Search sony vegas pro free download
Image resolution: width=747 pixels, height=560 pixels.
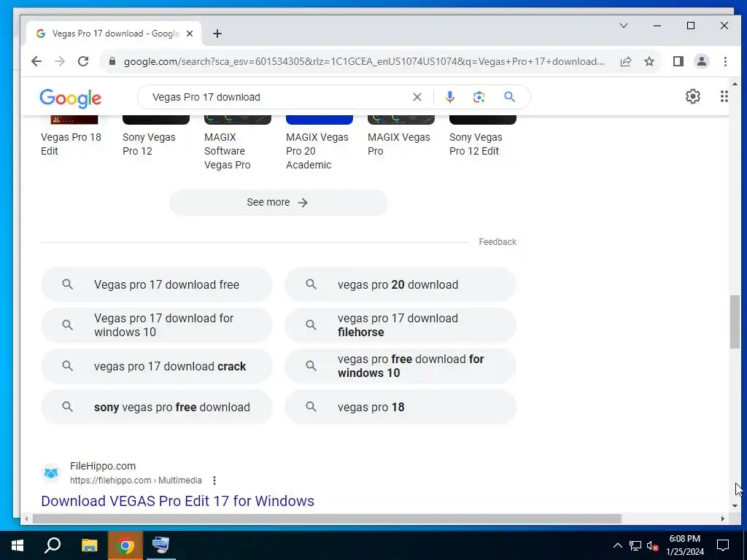[x=157, y=407]
